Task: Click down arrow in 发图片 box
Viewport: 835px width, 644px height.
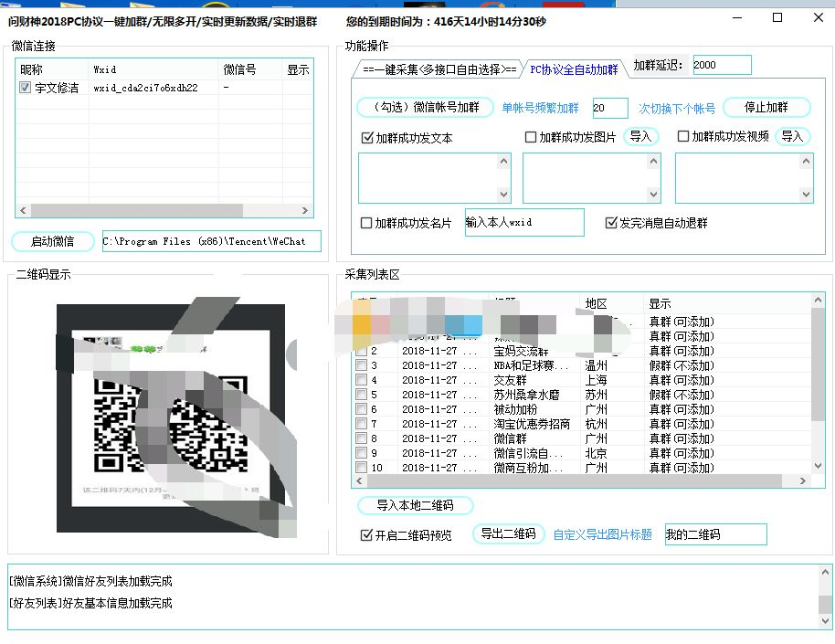Action: point(653,195)
